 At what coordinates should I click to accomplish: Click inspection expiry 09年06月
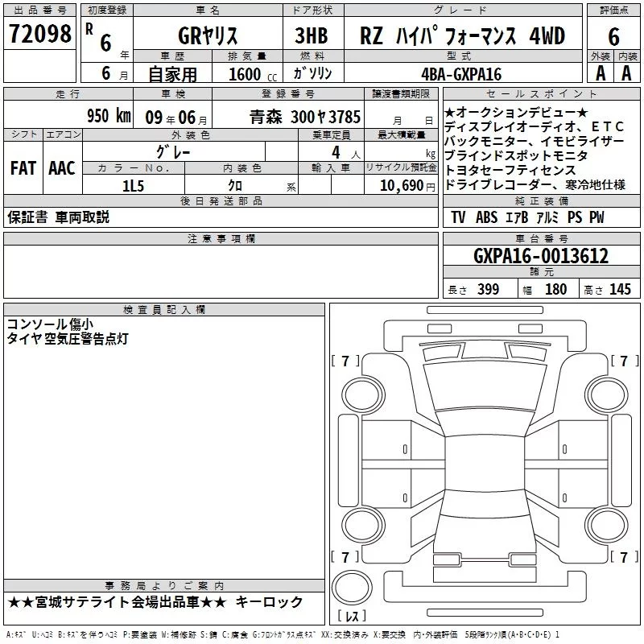176,118
